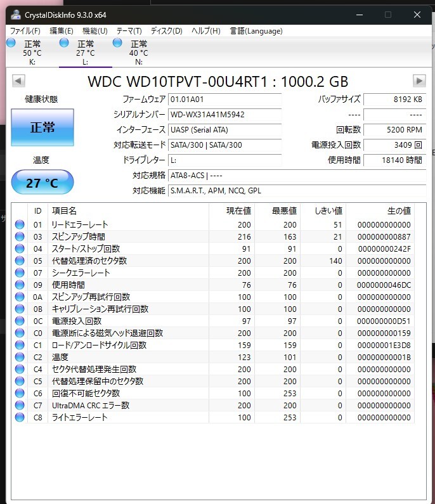Open the ファイル(F) menu

[x=25, y=31]
